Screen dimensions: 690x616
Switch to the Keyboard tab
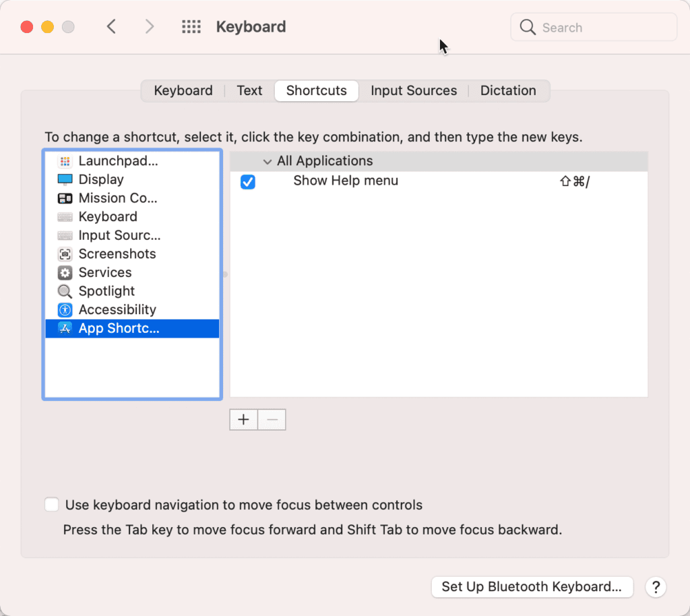[183, 90]
